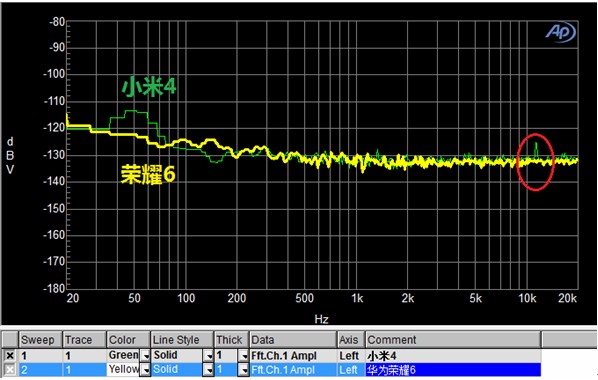Click Fft.Ch.1 Ampl in Green row
Screen dimensions: 598x380
pos(293,356)
